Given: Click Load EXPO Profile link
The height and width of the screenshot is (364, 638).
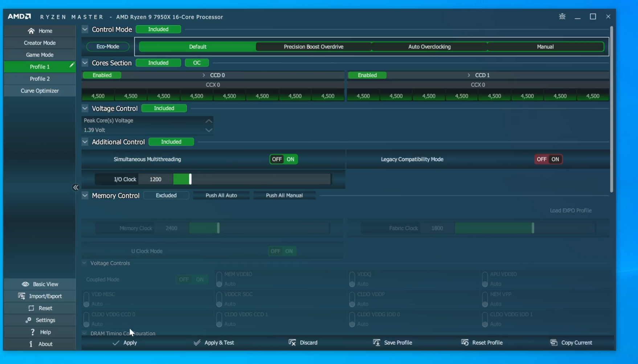Looking at the screenshot, I should (570, 210).
